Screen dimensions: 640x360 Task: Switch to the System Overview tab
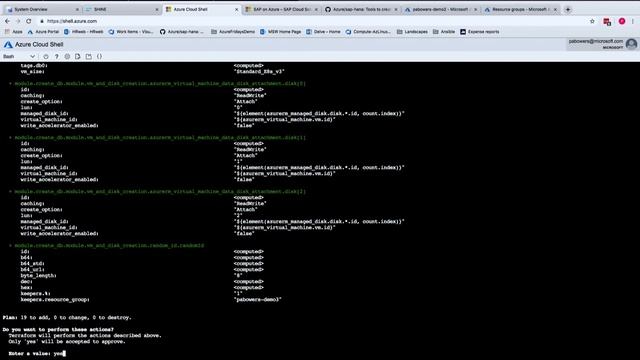[x=42, y=9]
